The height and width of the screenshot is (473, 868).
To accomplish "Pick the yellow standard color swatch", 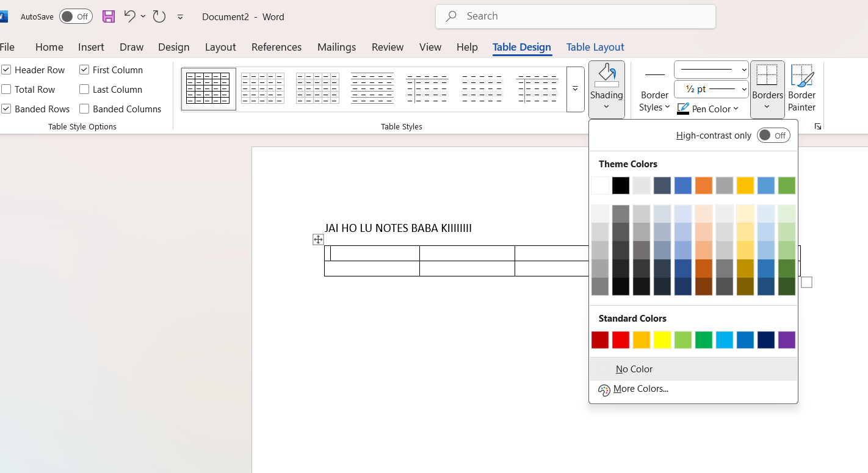I will (x=662, y=340).
